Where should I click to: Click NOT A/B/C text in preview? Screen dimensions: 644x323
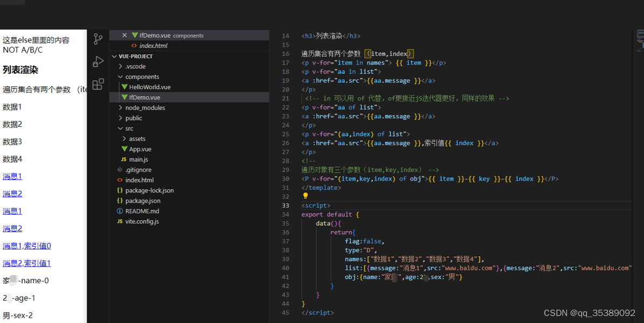pos(23,50)
